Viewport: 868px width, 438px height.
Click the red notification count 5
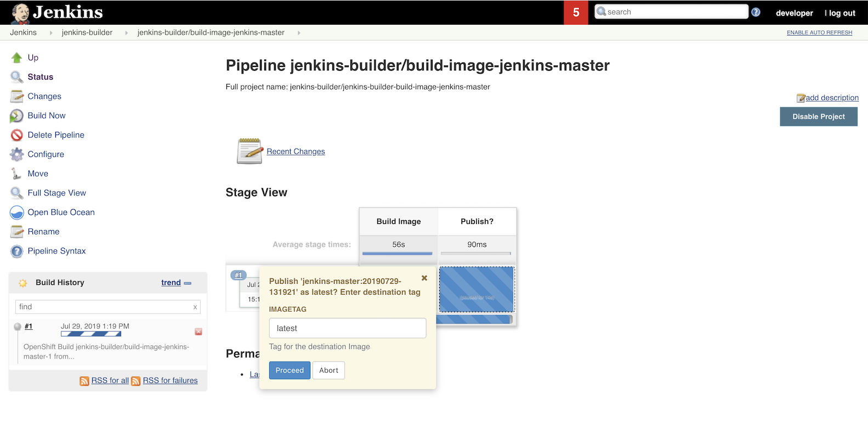coord(576,12)
